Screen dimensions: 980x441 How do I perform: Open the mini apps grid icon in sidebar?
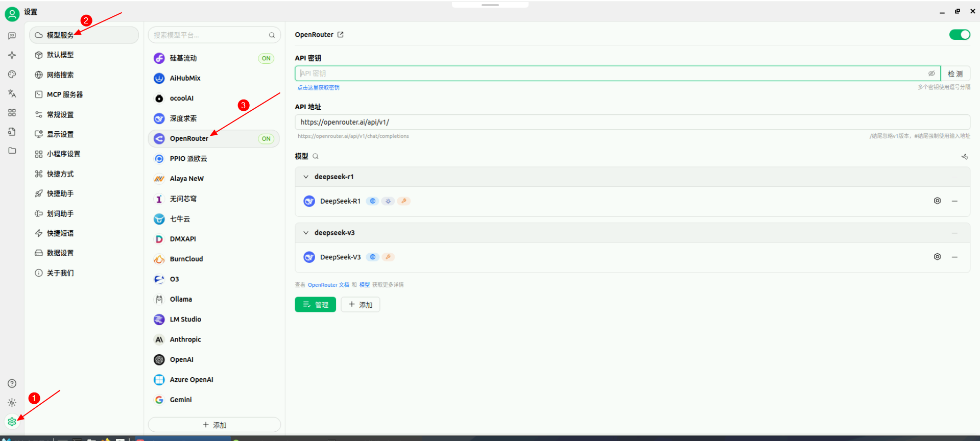(x=12, y=113)
